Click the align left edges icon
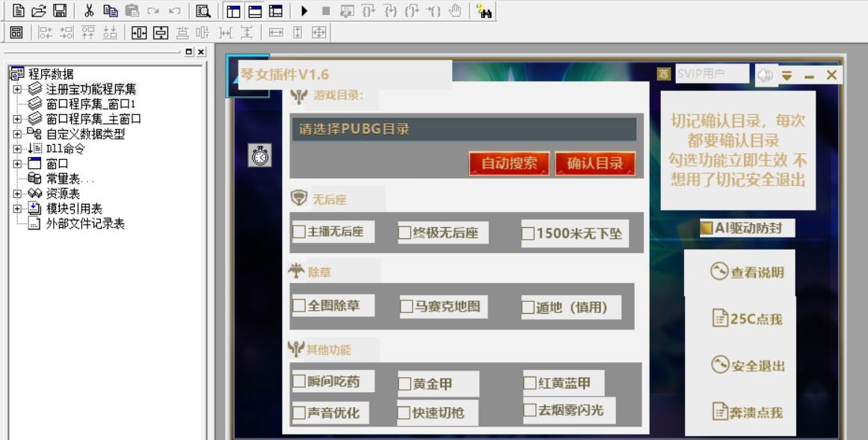This screenshot has height=440, width=868. pos(46,33)
